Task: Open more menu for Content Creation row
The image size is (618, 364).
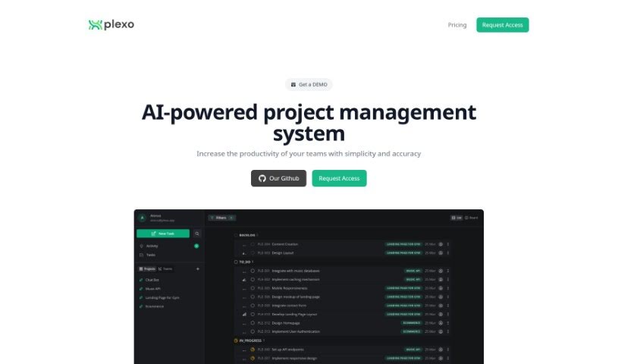Action: point(448,244)
